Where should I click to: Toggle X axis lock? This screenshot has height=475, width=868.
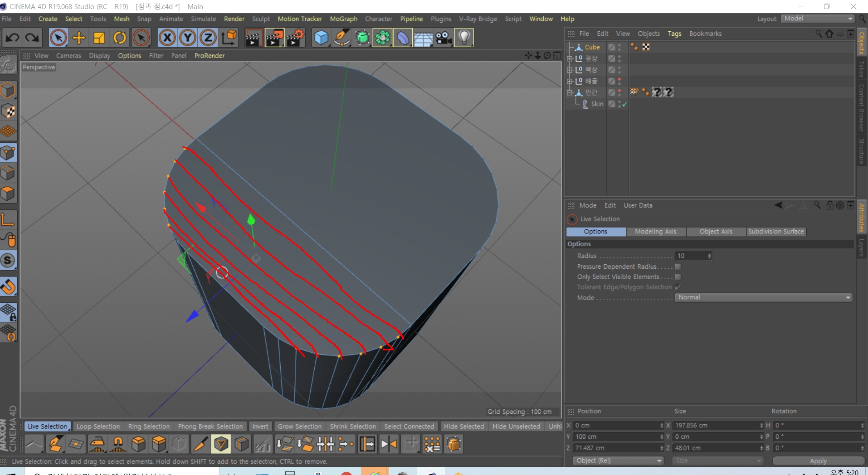167,38
